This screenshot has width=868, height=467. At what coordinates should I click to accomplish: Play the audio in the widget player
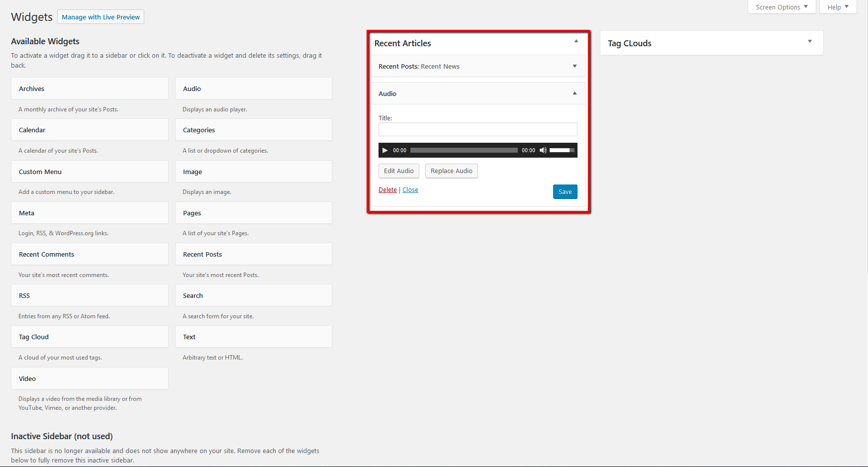tap(385, 150)
